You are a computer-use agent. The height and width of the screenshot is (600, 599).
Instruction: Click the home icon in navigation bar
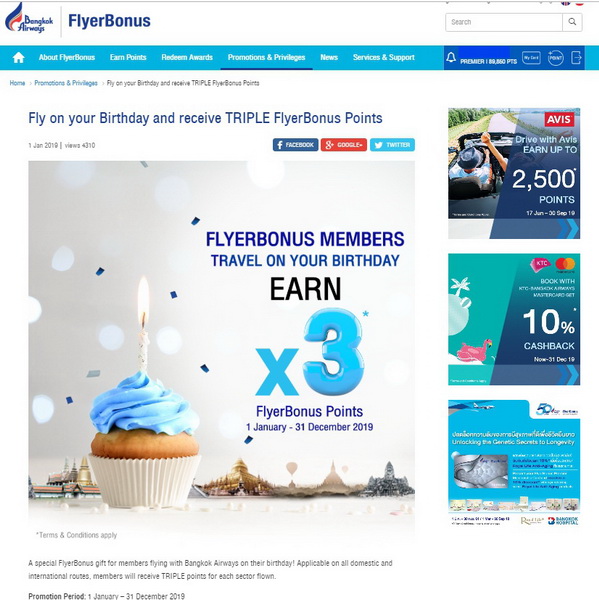coord(18,58)
